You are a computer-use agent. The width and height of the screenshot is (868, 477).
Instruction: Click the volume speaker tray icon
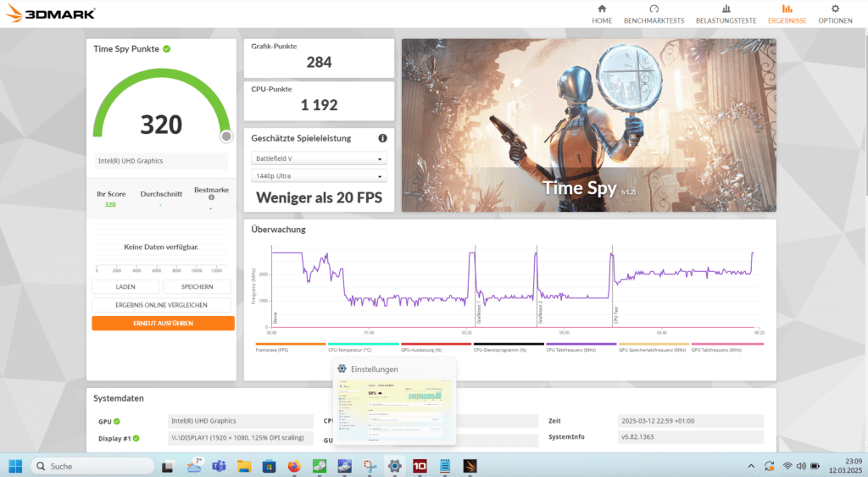tap(801, 467)
